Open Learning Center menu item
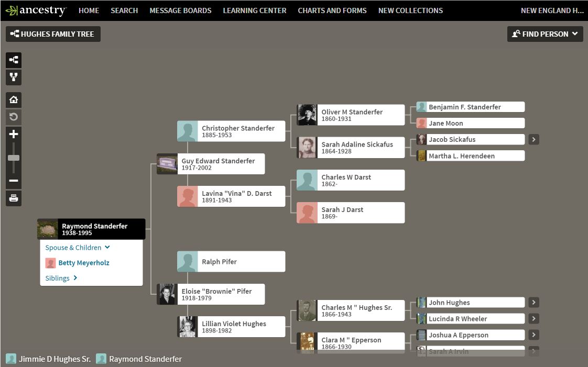 255,10
